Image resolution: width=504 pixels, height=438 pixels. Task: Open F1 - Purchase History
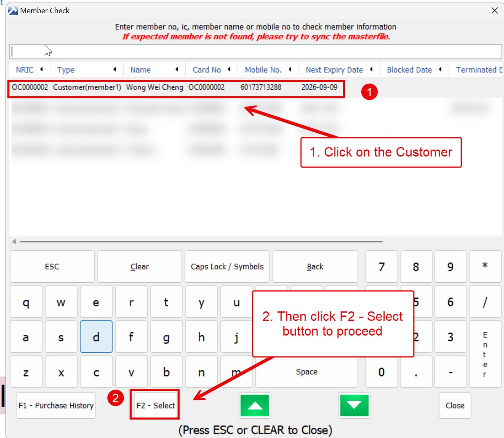pyautogui.click(x=56, y=405)
